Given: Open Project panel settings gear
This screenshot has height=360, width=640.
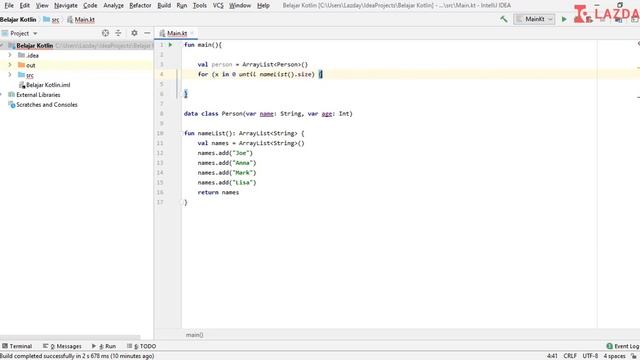Looking at the screenshot, I should click(x=134, y=33).
